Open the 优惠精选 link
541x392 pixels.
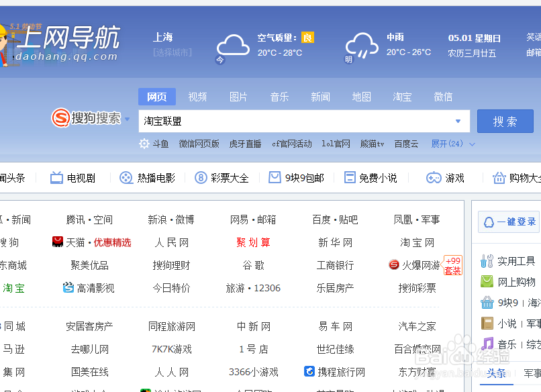[113, 242]
